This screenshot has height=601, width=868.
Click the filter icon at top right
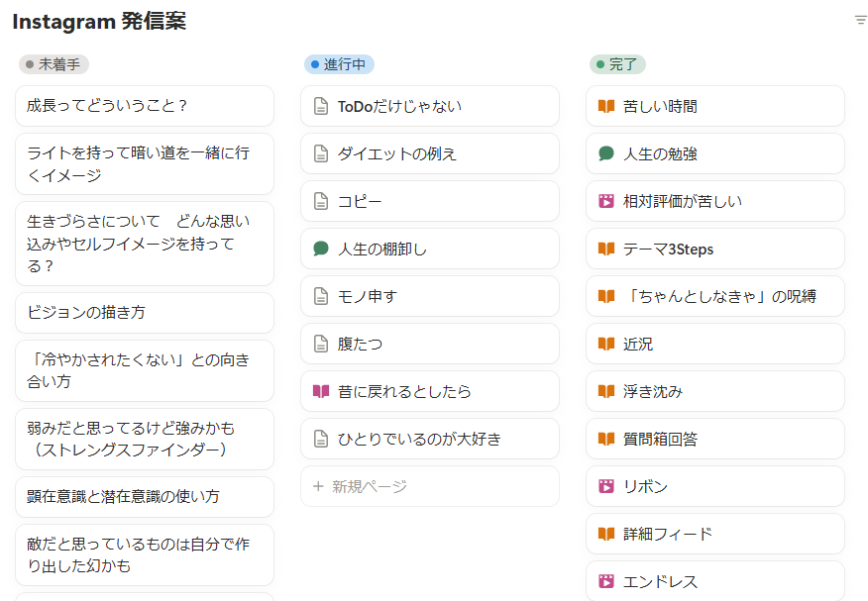(x=860, y=20)
